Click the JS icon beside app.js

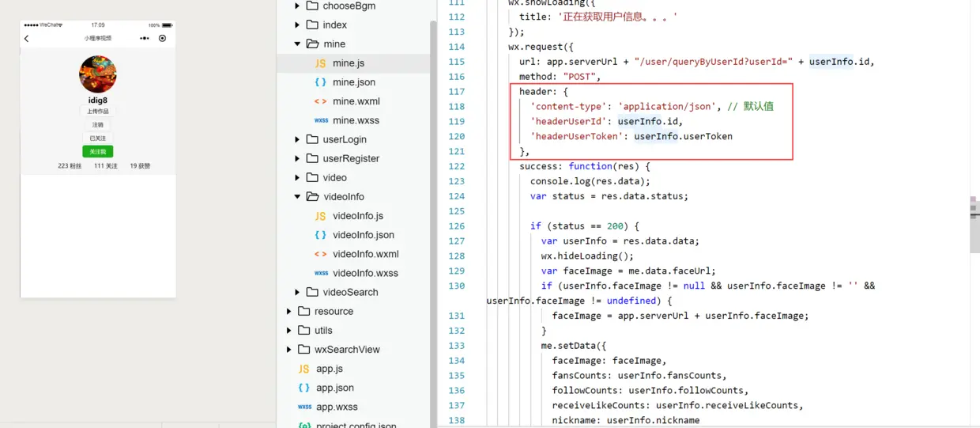[303, 369]
